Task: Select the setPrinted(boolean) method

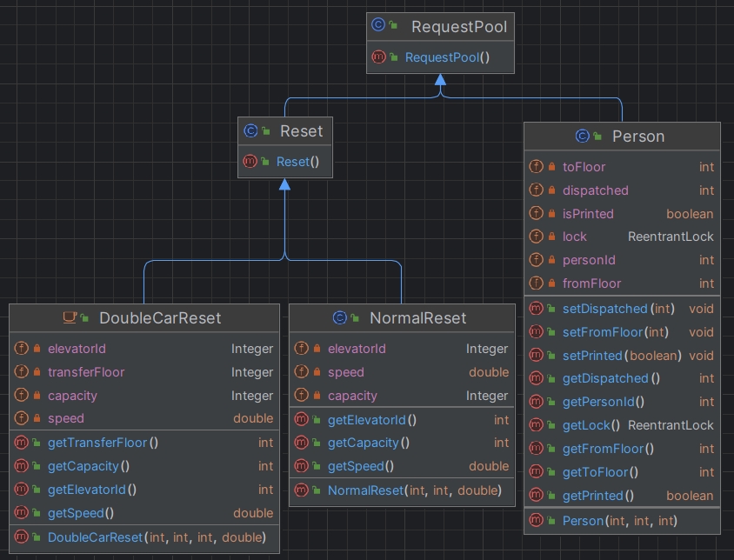Action: click(622, 356)
